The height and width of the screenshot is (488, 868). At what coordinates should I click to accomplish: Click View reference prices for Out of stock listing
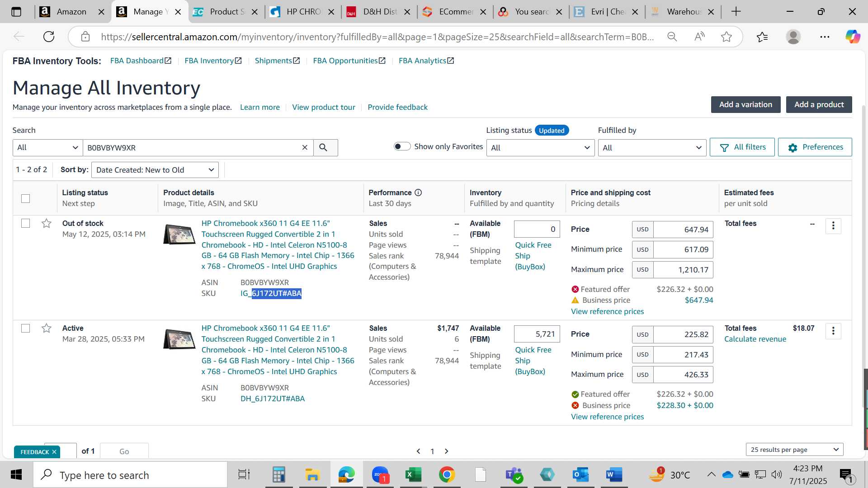coord(607,311)
